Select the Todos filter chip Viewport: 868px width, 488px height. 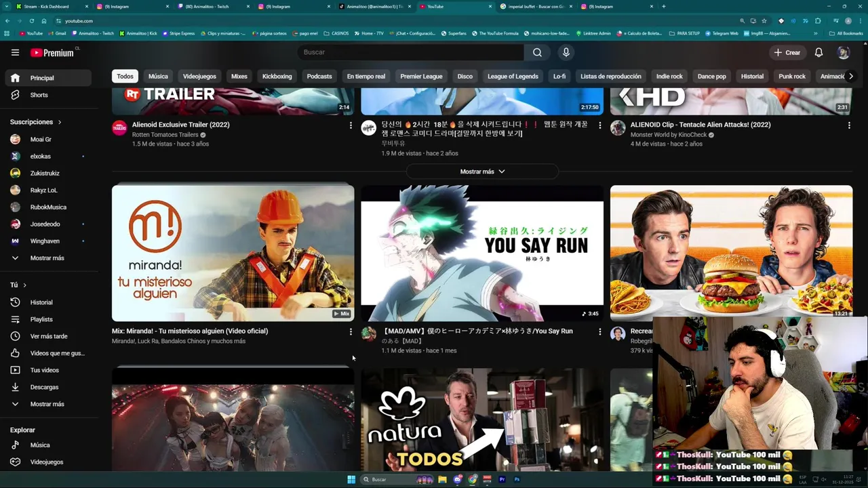tap(125, 77)
